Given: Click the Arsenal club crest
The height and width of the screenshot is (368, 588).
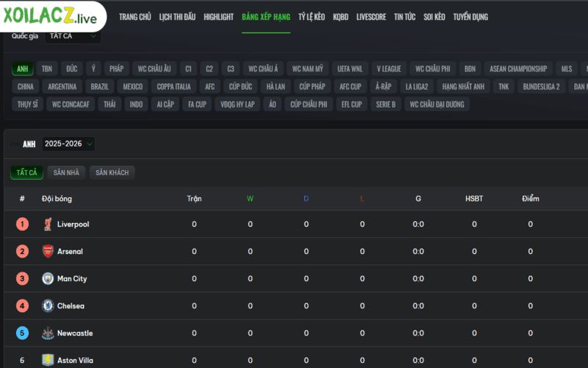Looking at the screenshot, I should click(x=48, y=251).
